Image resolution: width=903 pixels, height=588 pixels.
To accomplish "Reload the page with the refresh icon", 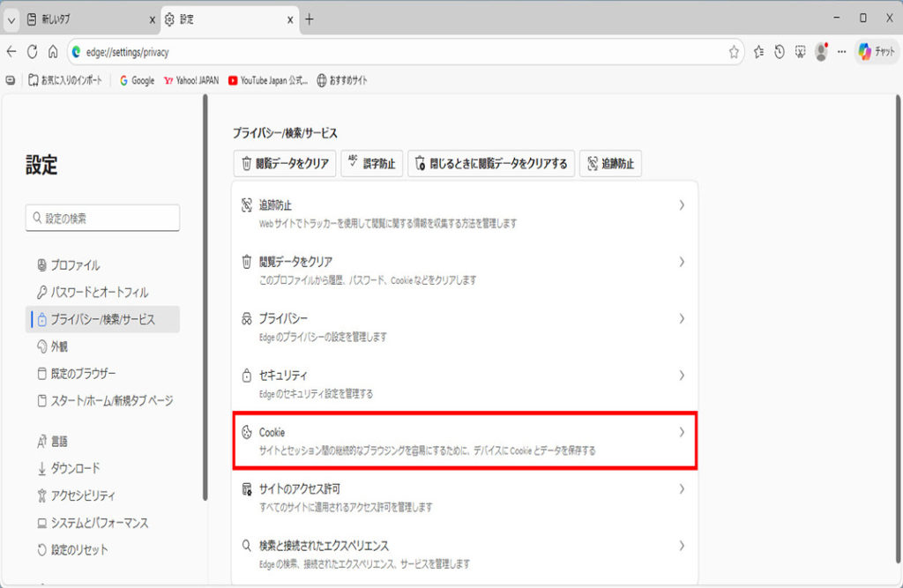I will pyautogui.click(x=33, y=52).
